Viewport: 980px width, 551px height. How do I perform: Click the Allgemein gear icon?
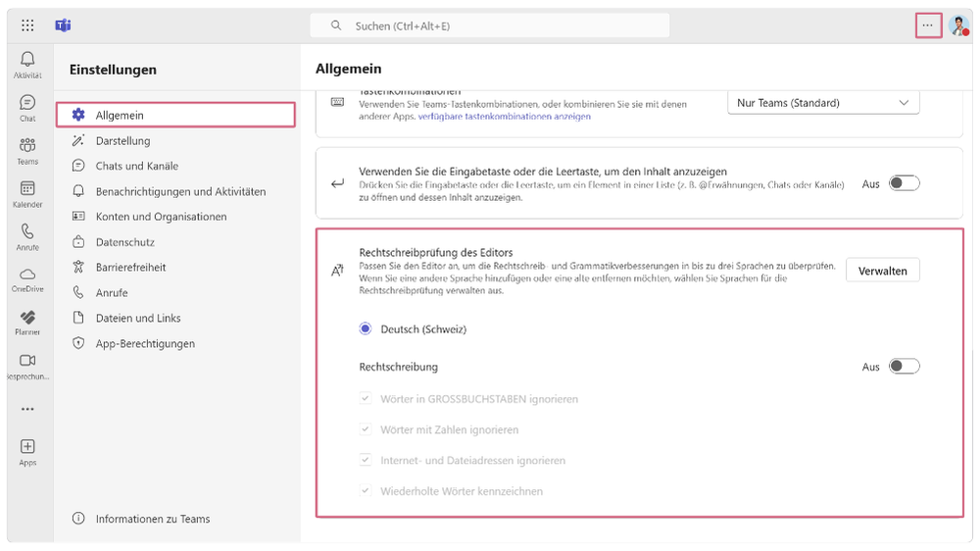pos(78,115)
